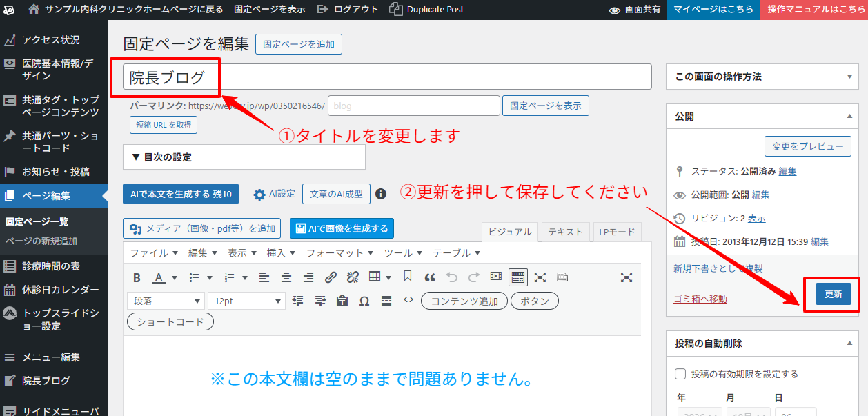Viewport: 868px width, 416px height.
Task: Open bulleted list style dropdown arrow
Action: 210,278
